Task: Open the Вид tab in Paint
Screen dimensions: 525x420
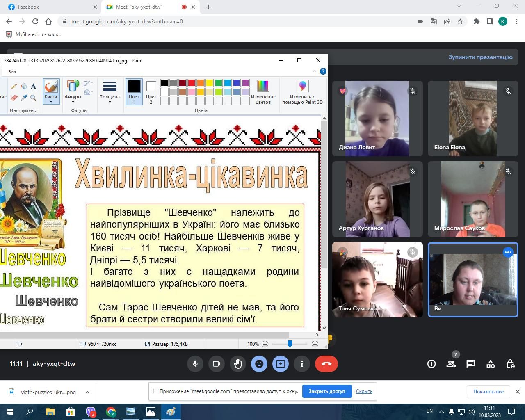Action: [x=12, y=72]
